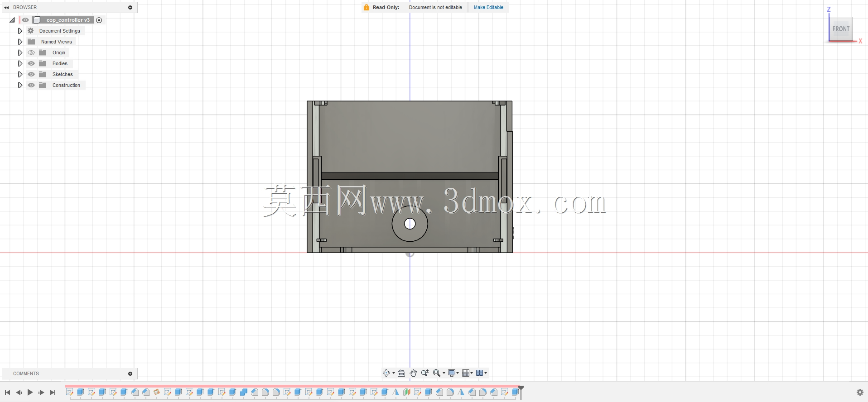The height and width of the screenshot is (402, 868).
Task: Open Grid and Snaps dropdown arrow
Action: click(x=472, y=373)
